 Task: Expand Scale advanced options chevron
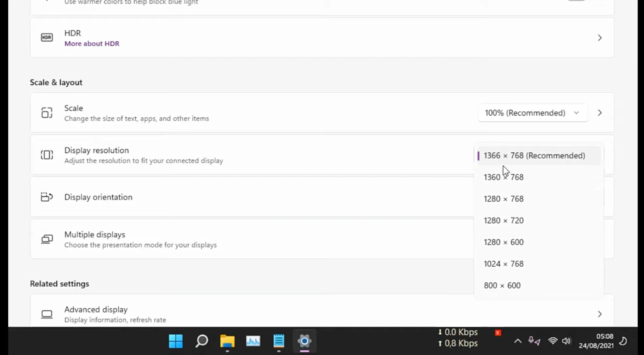pos(600,113)
